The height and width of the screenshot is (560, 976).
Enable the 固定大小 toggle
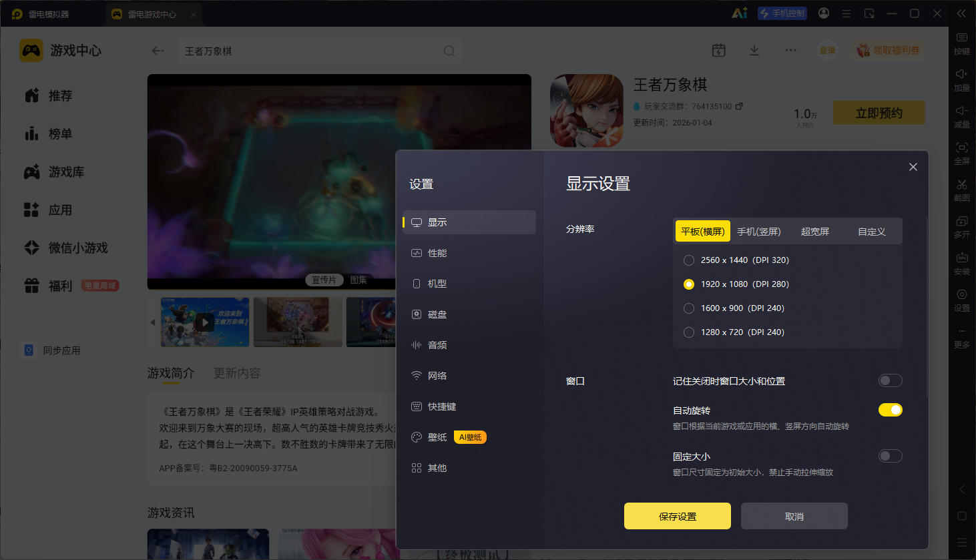[x=891, y=456]
